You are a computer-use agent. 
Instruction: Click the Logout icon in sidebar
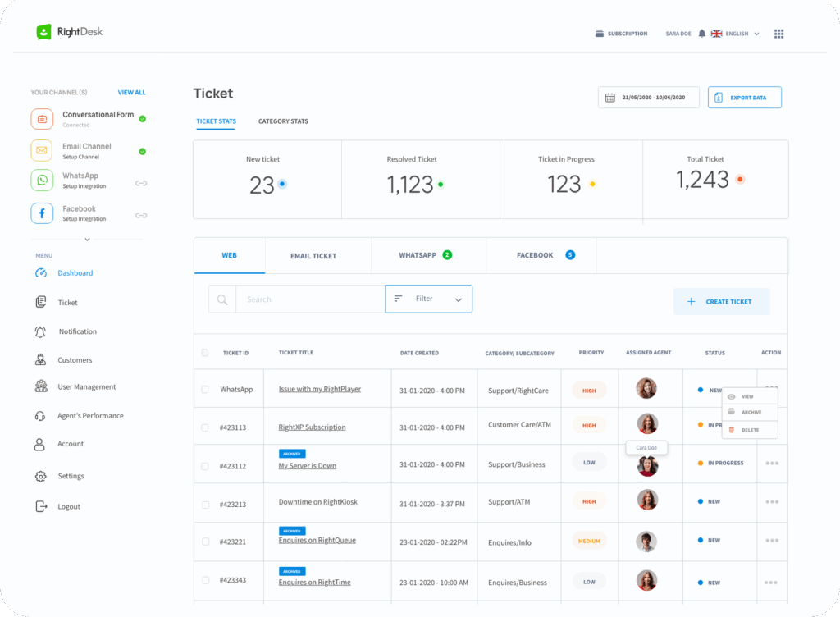click(40, 507)
